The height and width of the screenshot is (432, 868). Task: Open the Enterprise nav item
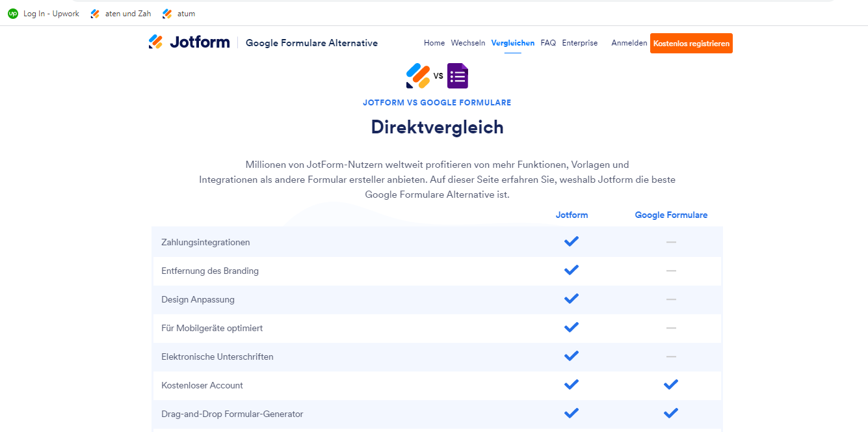tap(580, 43)
